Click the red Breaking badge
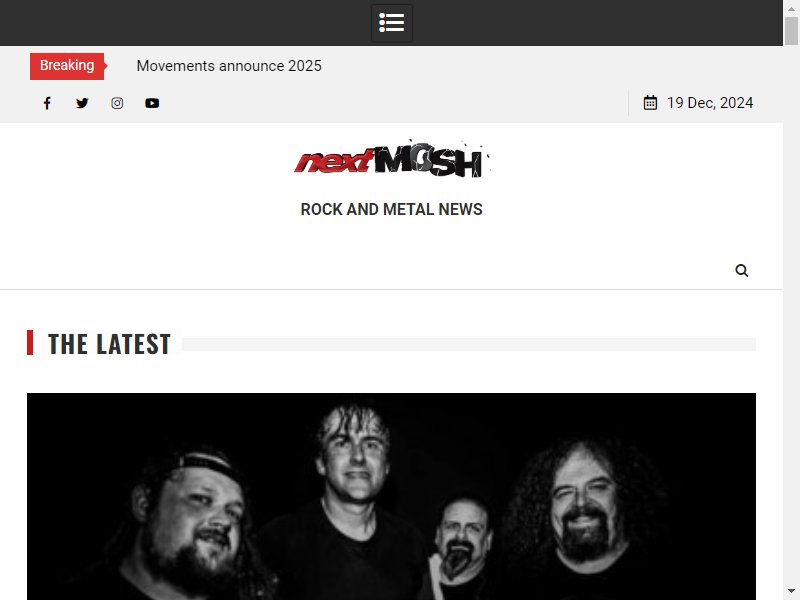The height and width of the screenshot is (600, 800). pyautogui.click(x=67, y=66)
